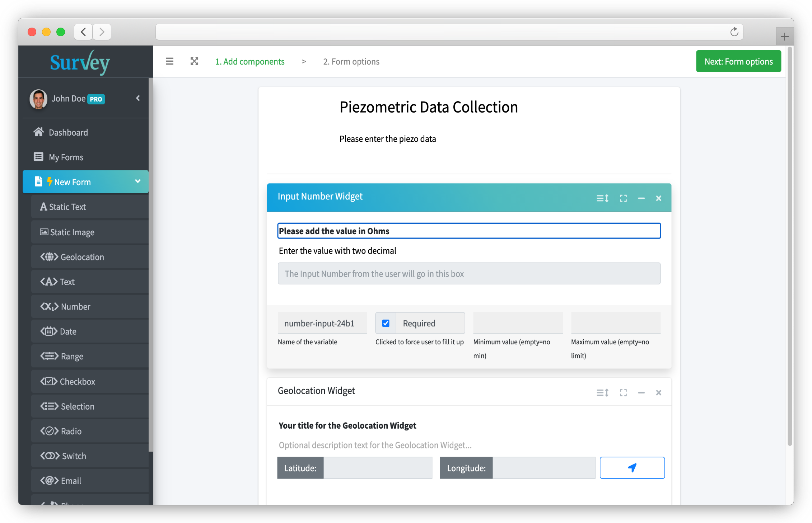
Task: Reload the page with refresh icon
Action: point(734,32)
